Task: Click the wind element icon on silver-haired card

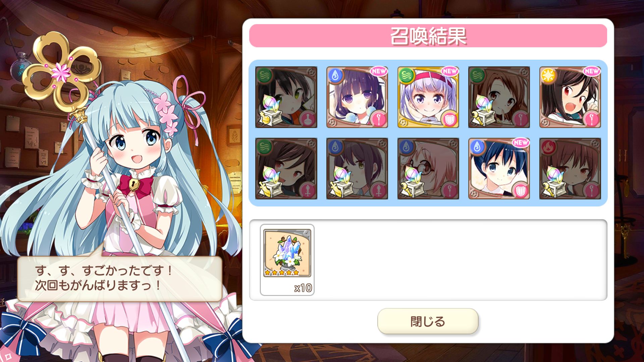Action: pos(406,76)
